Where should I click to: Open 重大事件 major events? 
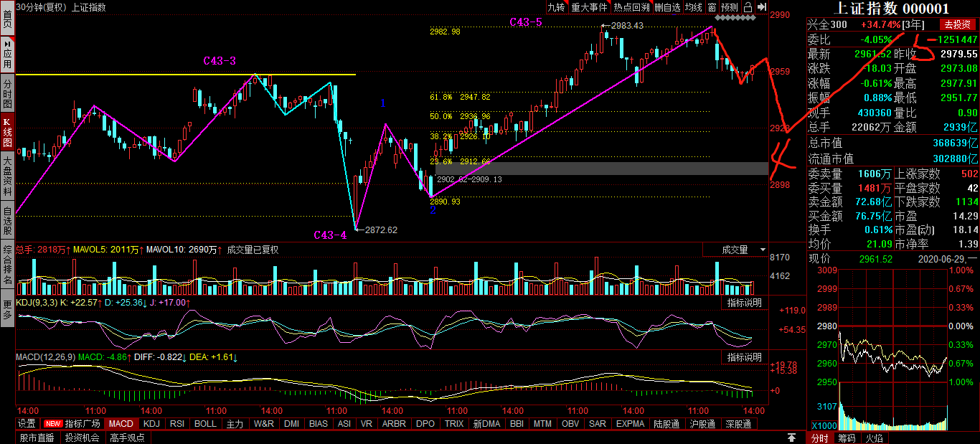click(589, 7)
